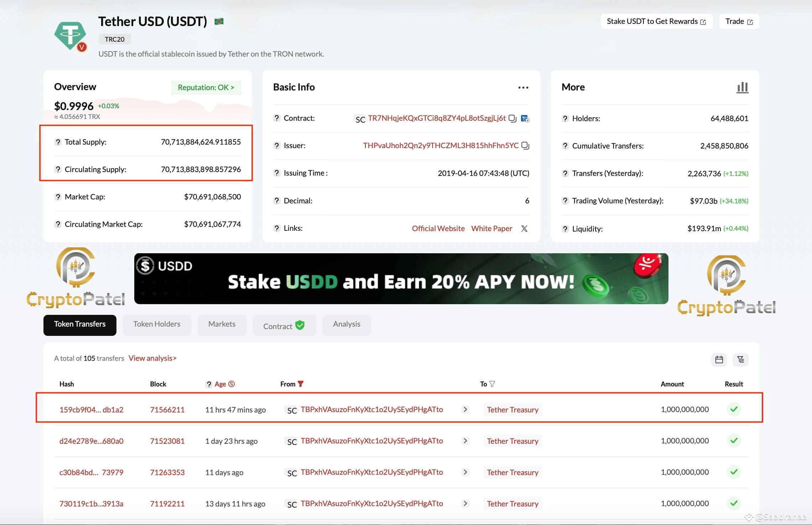Viewport: 812px width, 525px height.
Task: Open transaction hash d24e2789e...680a0
Action: [91, 441]
